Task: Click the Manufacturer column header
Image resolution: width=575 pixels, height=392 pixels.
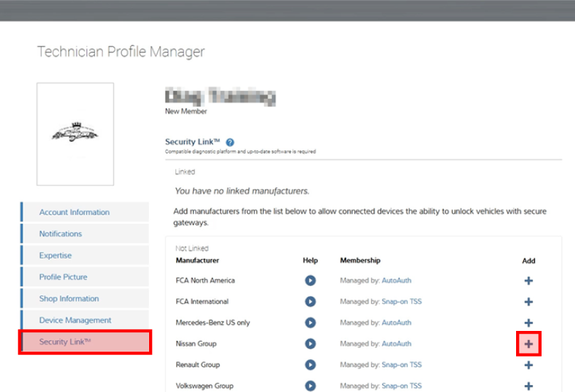Action: click(197, 261)
